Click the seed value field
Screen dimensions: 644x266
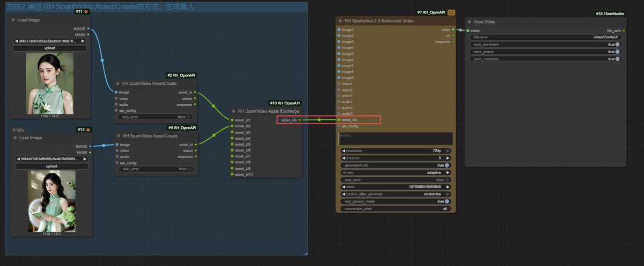click(396, 186)
